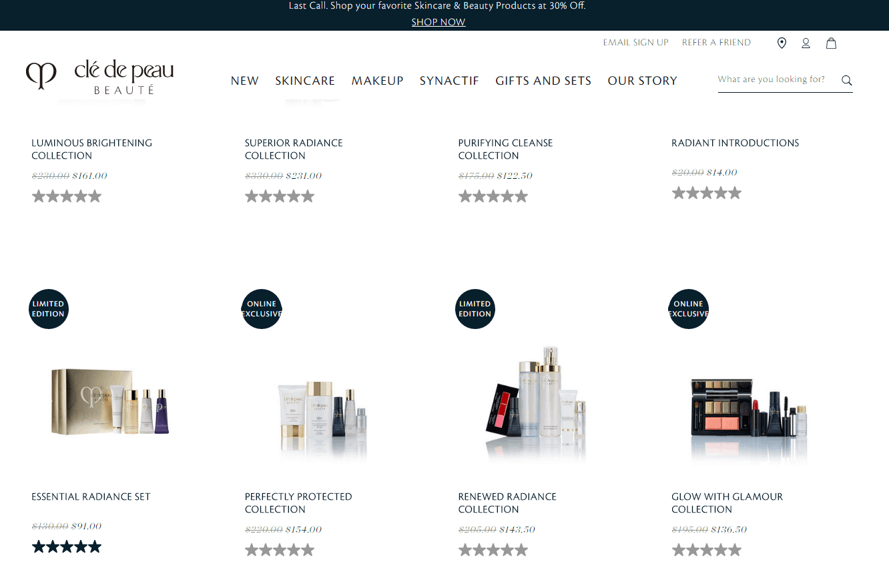Click the search magnifier icon
The image size is (889, 588).
click(846, 80)
